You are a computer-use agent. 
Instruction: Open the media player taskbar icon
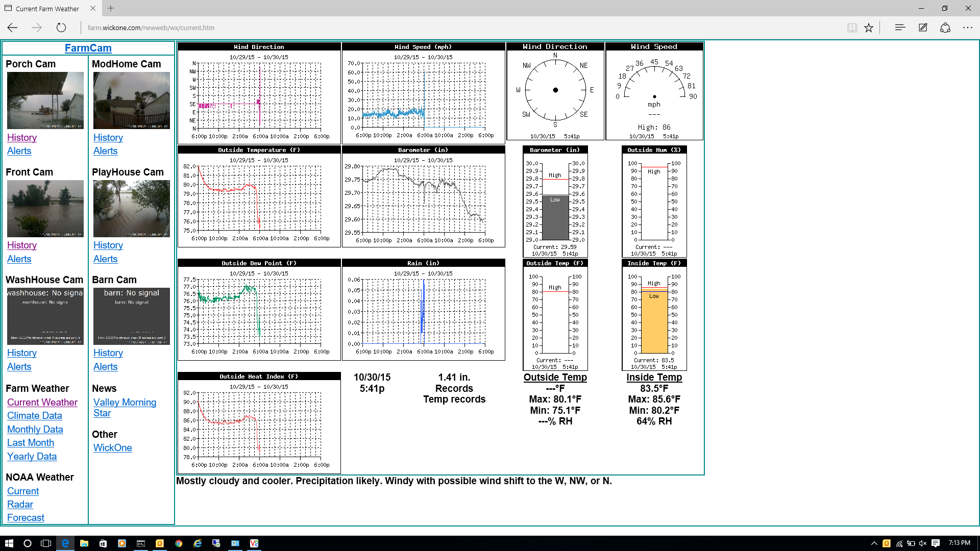tap(122, 543)
